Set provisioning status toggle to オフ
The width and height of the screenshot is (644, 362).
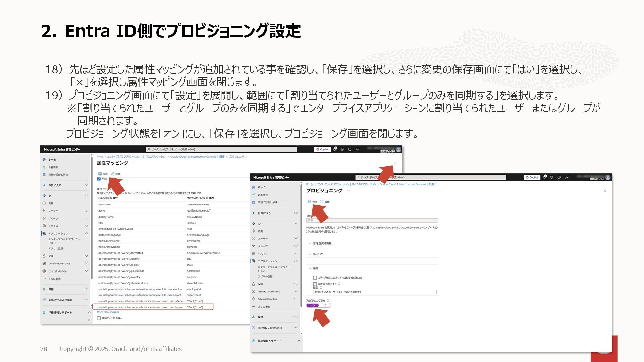(x=325, y=305)
